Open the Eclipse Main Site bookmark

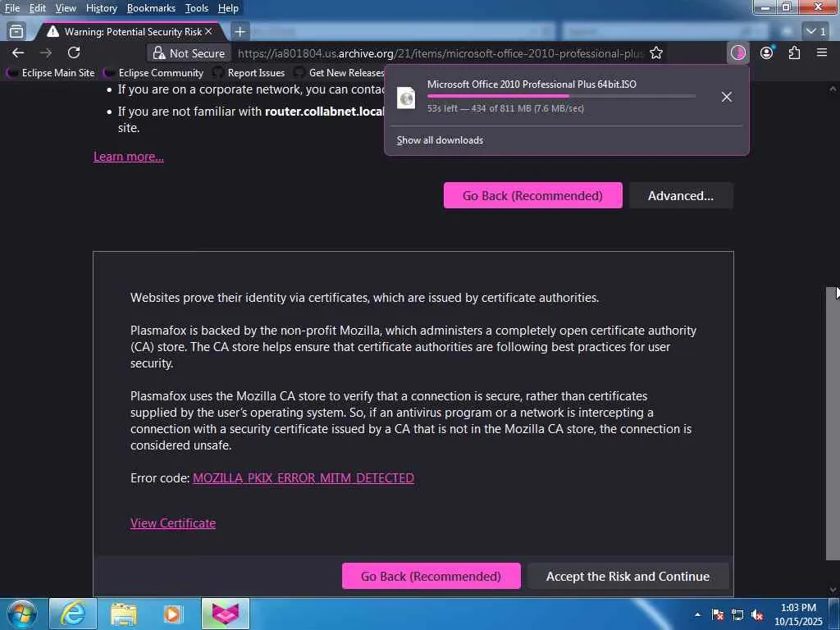coord(50,72)
